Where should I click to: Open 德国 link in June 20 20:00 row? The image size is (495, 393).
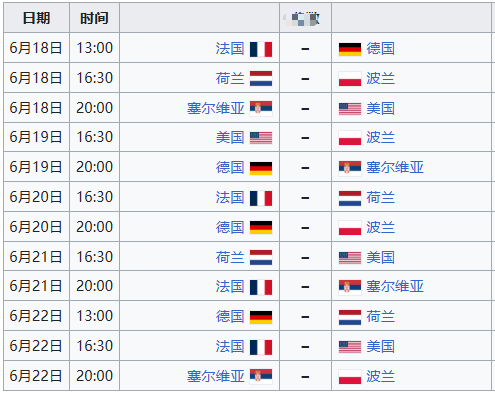pyautogui.click(x=230, y=227)
